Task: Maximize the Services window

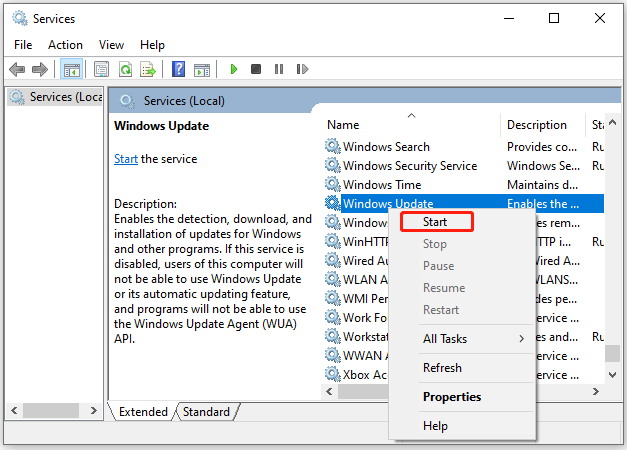Action: click(x=554, y=18)
